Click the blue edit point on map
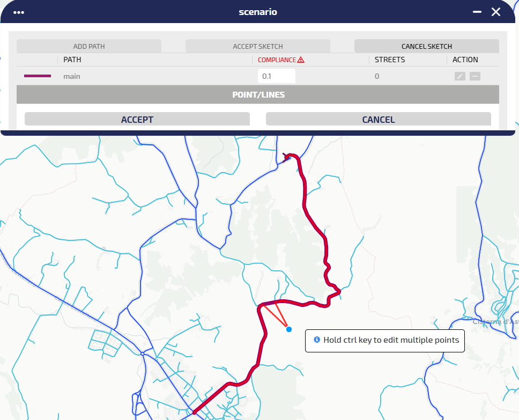The height and width of the screenshot is (420, 519). 289,329
